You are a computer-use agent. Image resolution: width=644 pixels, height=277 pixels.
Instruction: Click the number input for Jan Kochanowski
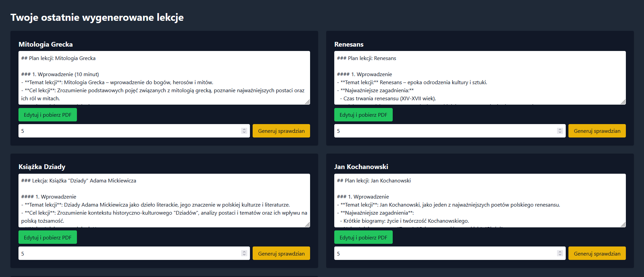[x=443, y=254]
